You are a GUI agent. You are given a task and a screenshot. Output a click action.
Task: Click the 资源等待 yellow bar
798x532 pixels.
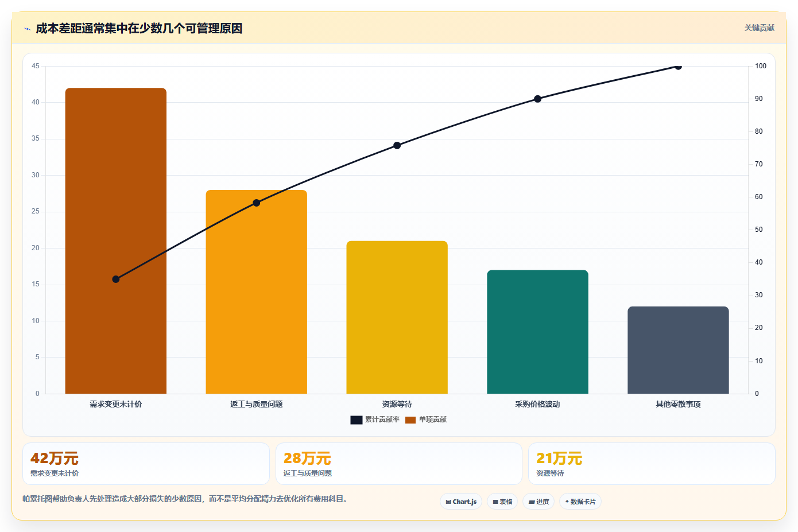(x=397, y=317)
